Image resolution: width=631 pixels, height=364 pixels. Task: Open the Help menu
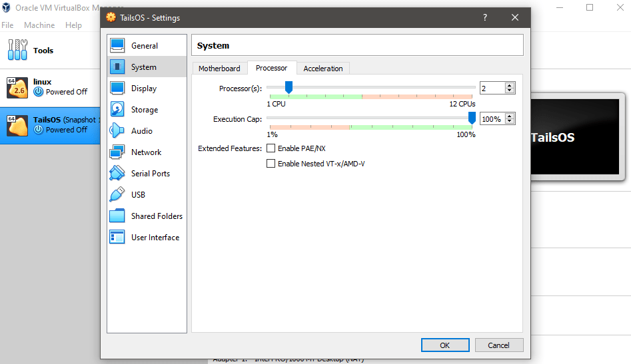[x=74, y=25]
